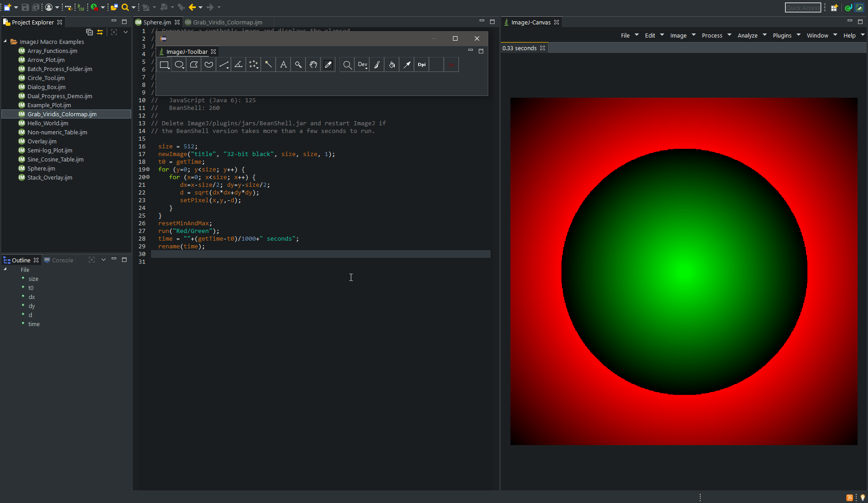
Task: Click the Dpi toolbar button
Action: (x=421, y=64)
